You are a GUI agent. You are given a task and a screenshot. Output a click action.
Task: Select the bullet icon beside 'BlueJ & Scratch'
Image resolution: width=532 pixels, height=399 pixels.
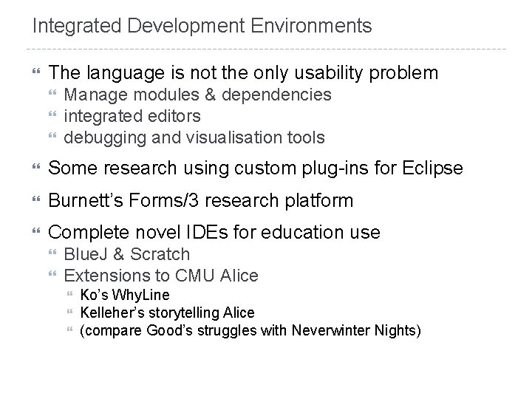[x=52, y=252]
